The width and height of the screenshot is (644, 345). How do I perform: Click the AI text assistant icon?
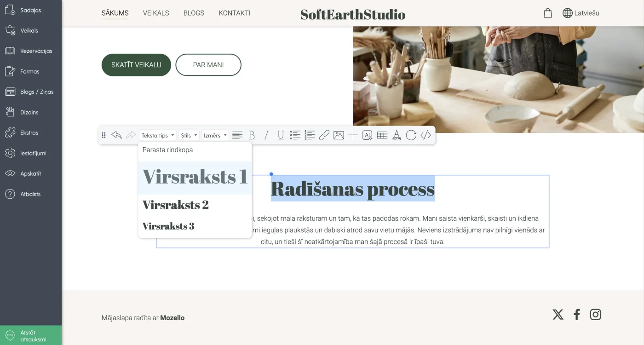tap(368, 135)
